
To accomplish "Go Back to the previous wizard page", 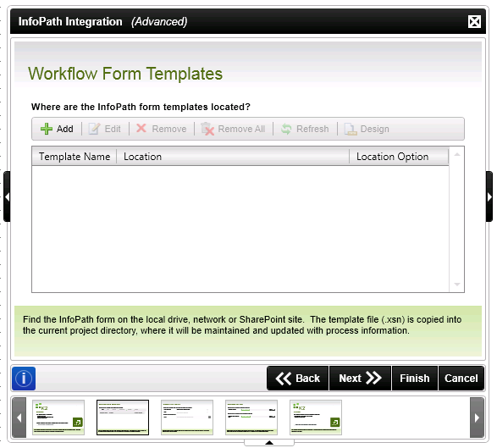I will pyautogui.click(x=298, y=378).
